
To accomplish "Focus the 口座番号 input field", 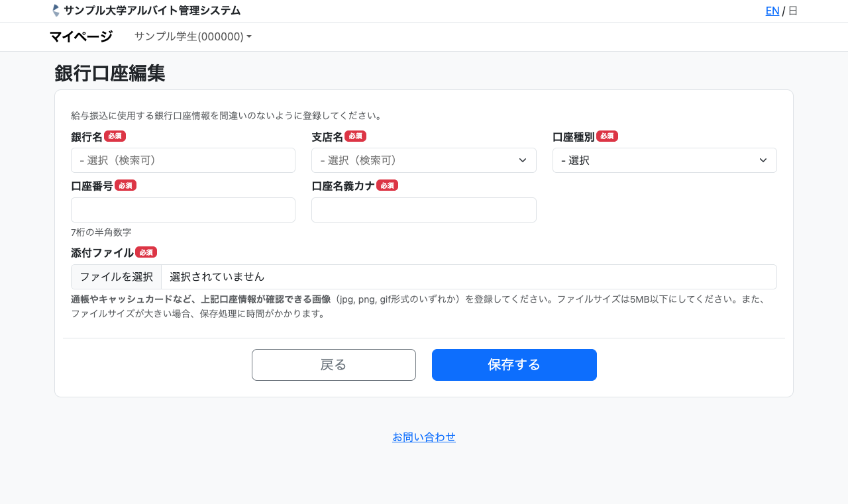I will click(x=183, y=210).
